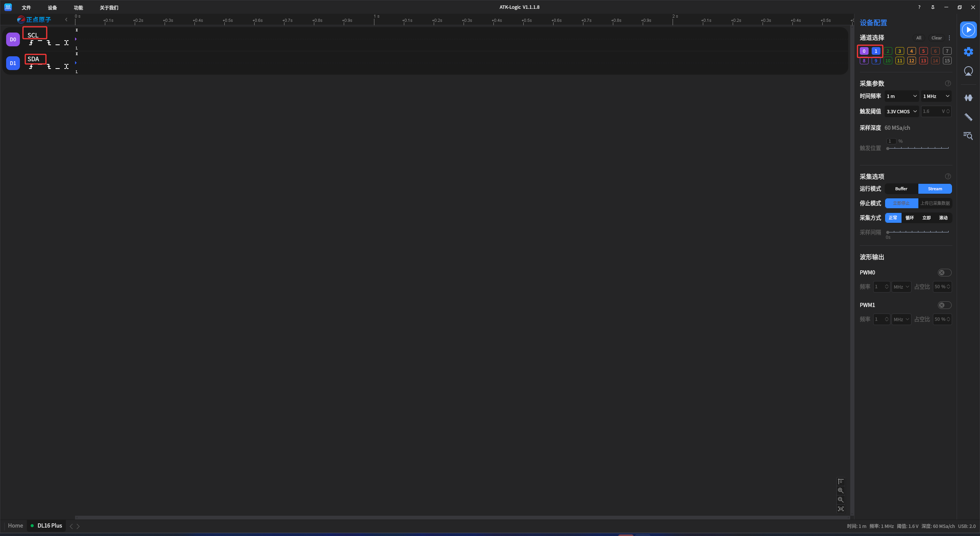Open the 3.3V CMOS threshold dropdown
The width and height of the screenshot is (980, 536).
(x=902, y=111)
